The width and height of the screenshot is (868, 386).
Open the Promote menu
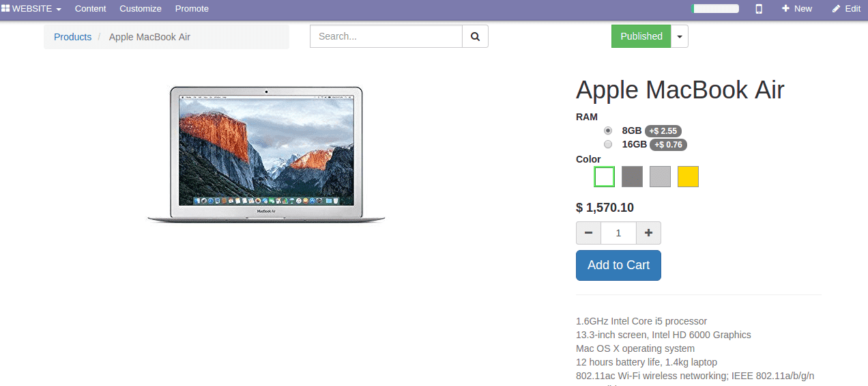192,9
